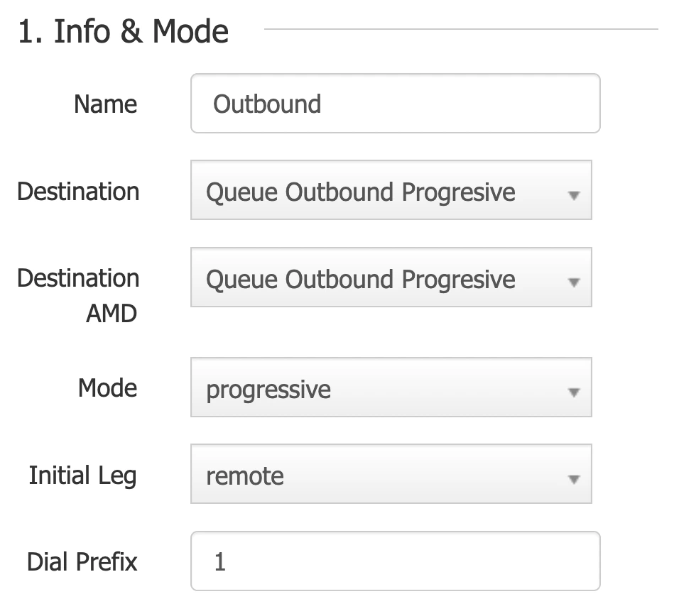Image resolution: width=679 pixels, height=616 pixels.
Task: Click the Destination label text
Action: point(78,192)
